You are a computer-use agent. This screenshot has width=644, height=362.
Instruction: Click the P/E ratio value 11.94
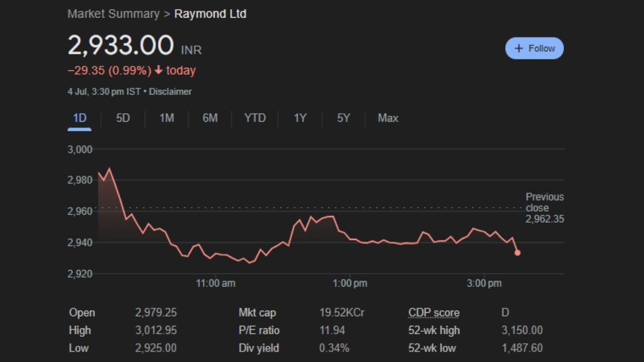click(x=332, y=330)
